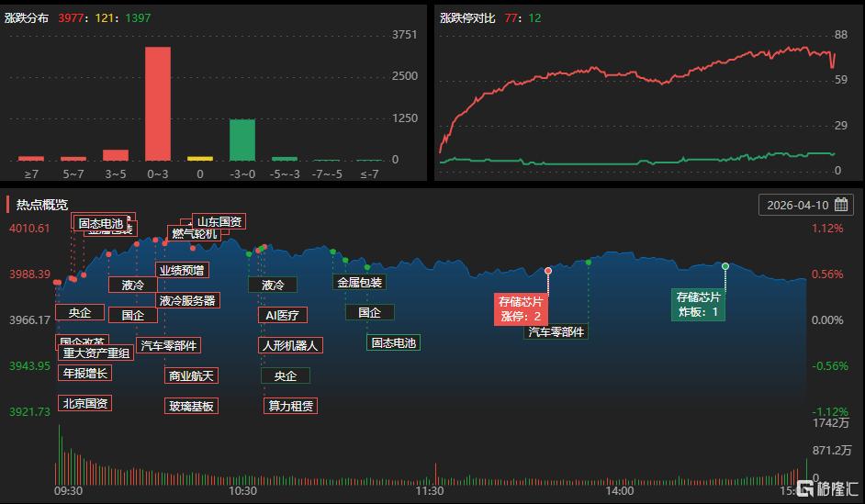Click the green 存储芯片 炸板 tooltip
Screen dimensions: 865x504
699,305
